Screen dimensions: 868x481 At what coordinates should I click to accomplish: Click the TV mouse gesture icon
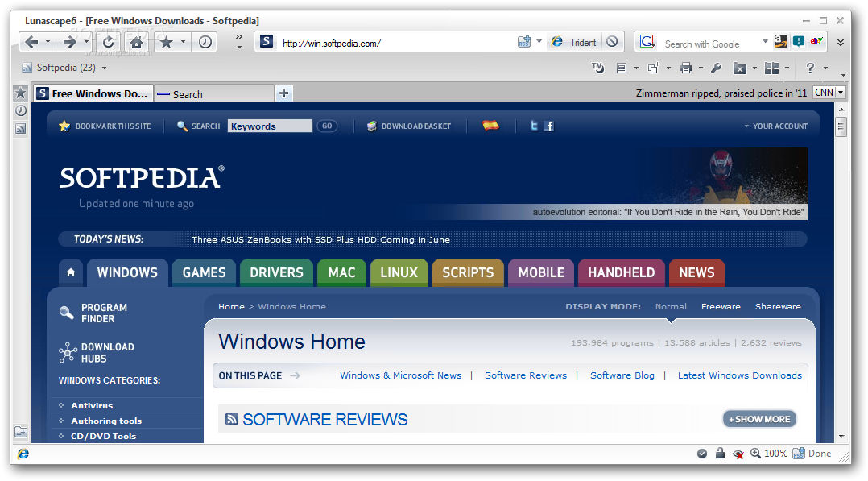pyautogui.click(x=597, y=68)
